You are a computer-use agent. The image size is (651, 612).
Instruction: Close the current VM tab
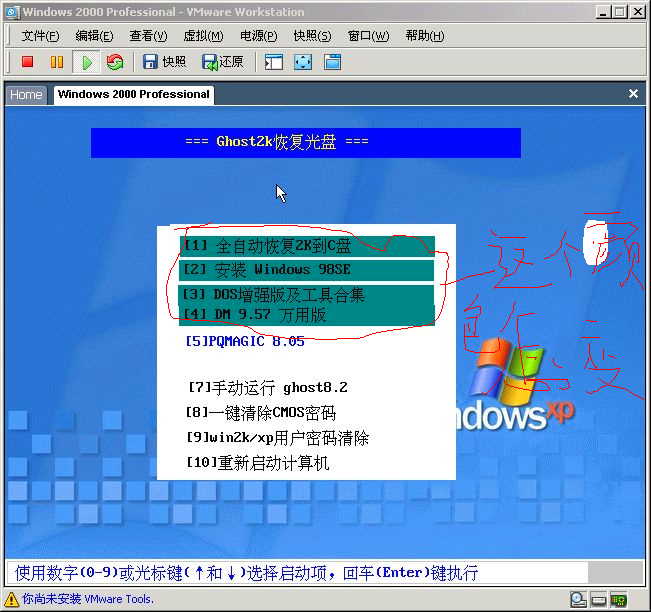(x=633, y=94)
